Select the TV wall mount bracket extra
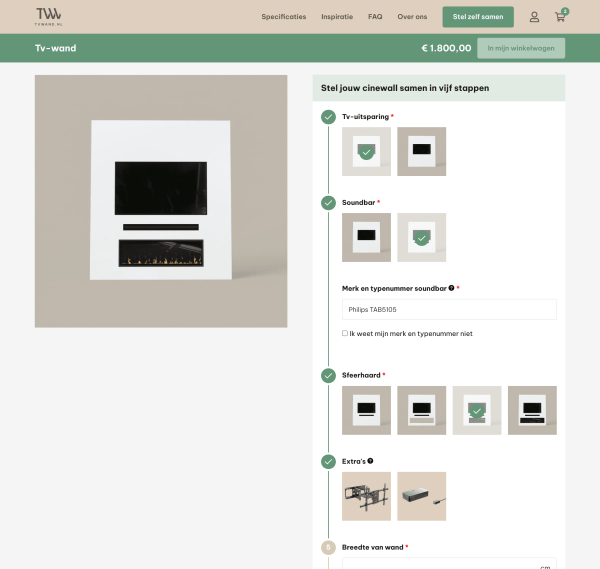 [367, 496]
